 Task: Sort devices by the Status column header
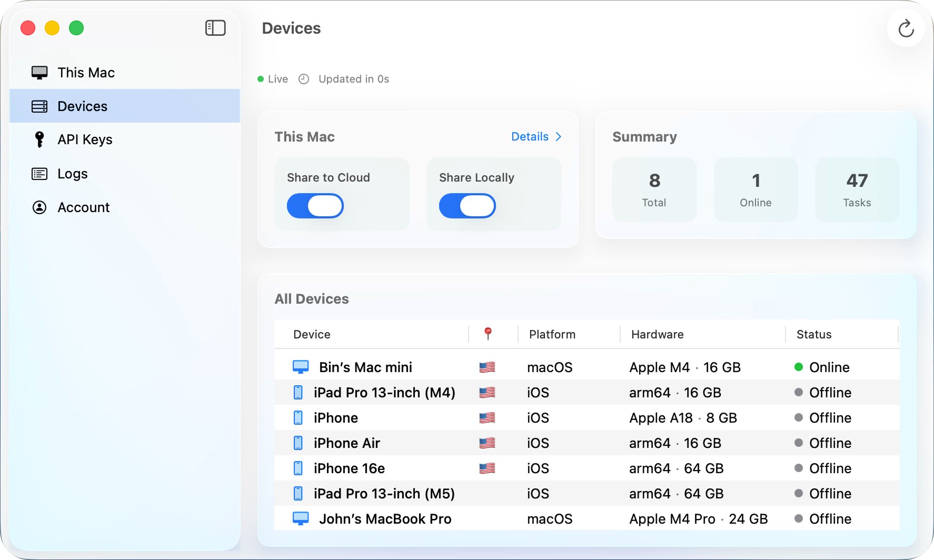(813, 334)
